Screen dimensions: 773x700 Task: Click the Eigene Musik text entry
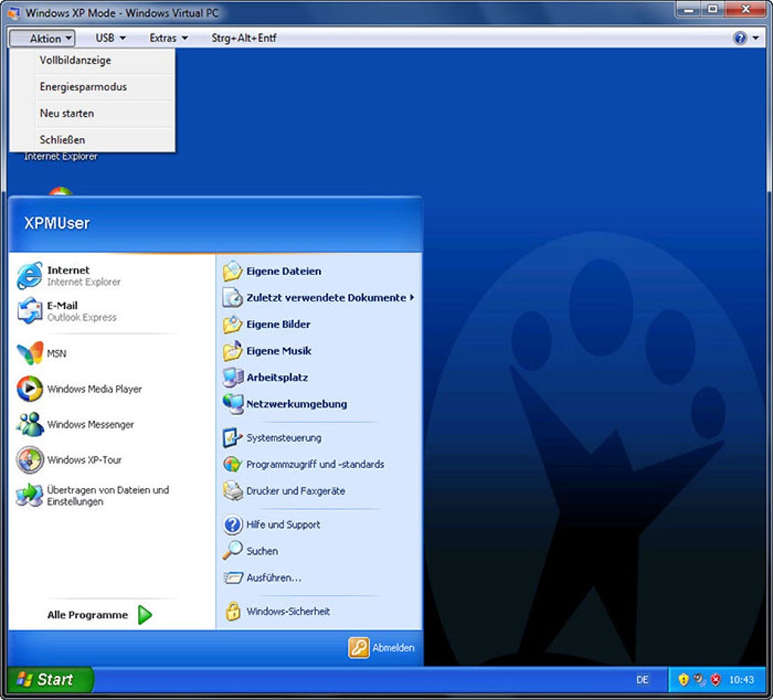(x=279, y=351)
